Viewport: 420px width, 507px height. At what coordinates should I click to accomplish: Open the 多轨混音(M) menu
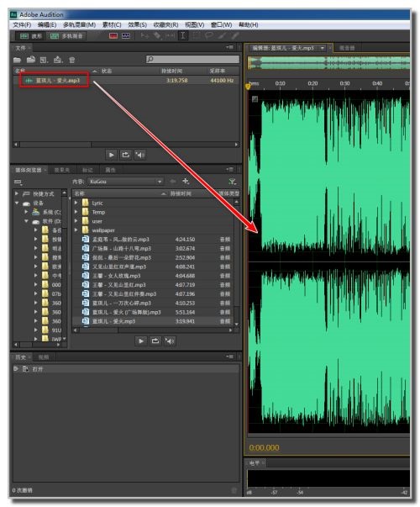pyautogui.click(x=79, y=24)
